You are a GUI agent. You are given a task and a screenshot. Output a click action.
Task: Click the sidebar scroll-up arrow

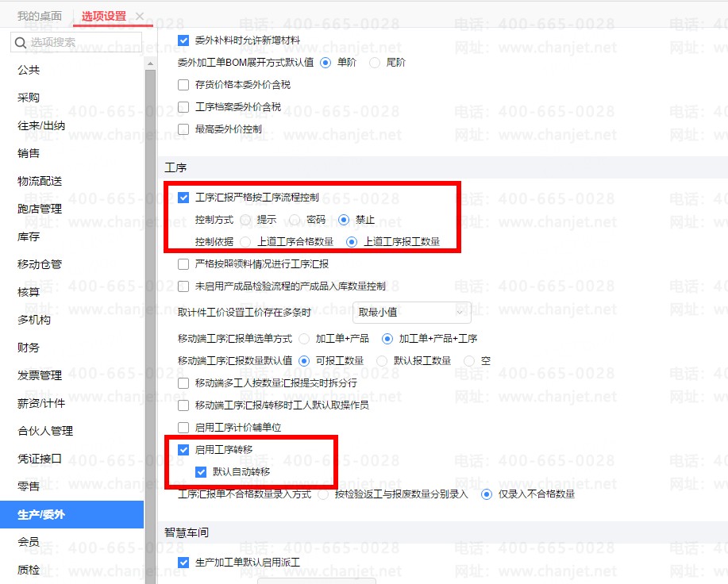coord(150,63)
